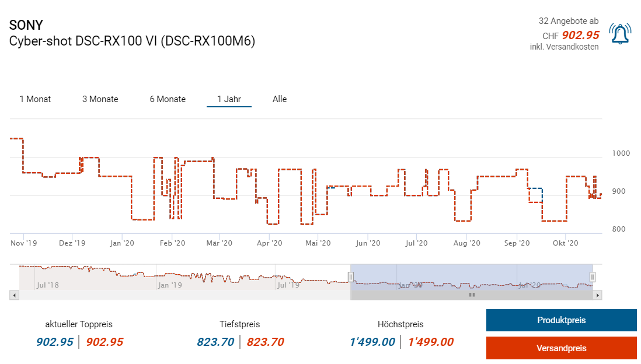
Task: Click the scrollbar right arrow under the chart
Action: (597, 295)
